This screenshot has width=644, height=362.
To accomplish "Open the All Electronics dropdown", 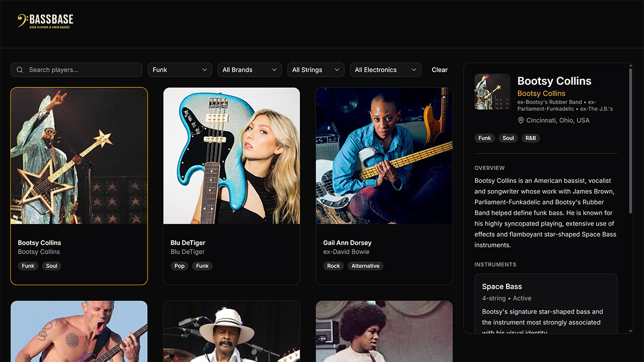I will click(385, 70).
